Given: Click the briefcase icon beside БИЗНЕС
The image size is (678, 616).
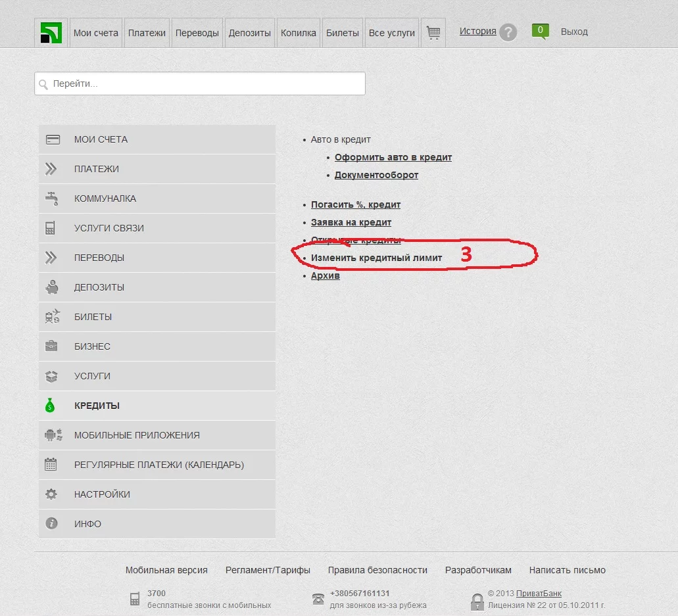Looking at the screenshot, I should pos(51,346).
